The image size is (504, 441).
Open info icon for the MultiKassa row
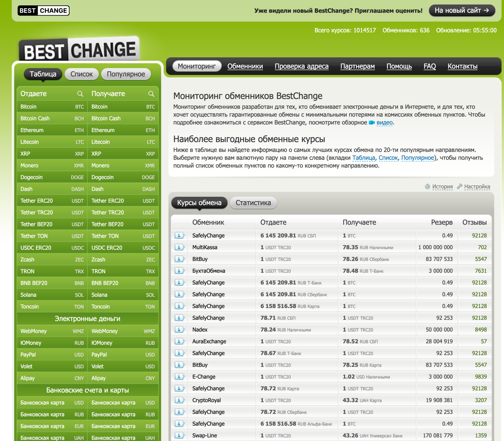tap(179, 247)
